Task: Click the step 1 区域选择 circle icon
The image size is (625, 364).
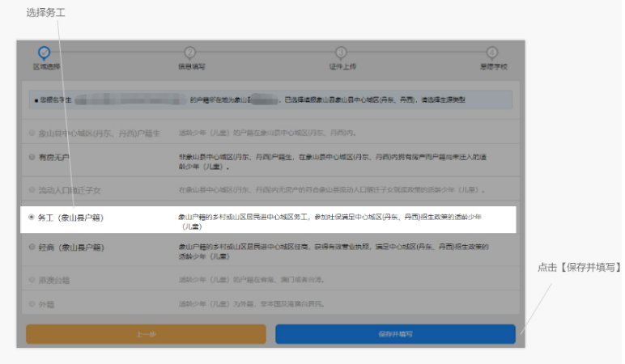Action: pyautogui.click(x=45, y=53)
